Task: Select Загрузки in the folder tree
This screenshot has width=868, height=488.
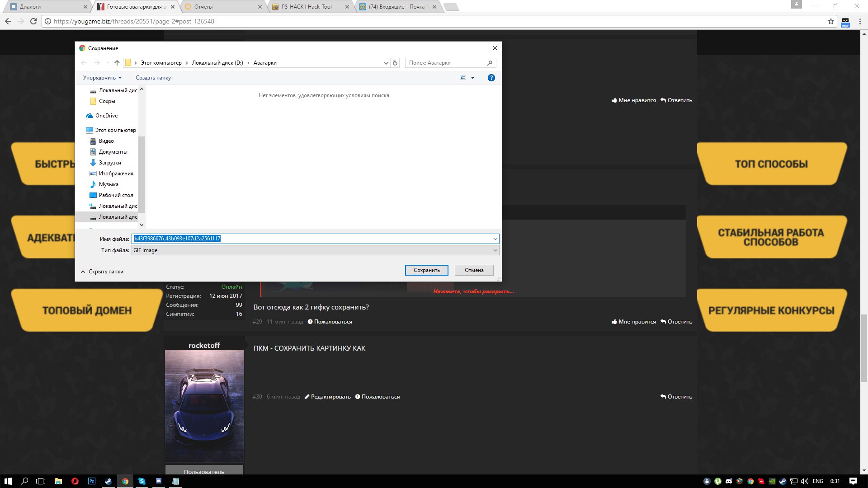Action: coord(110,163)
